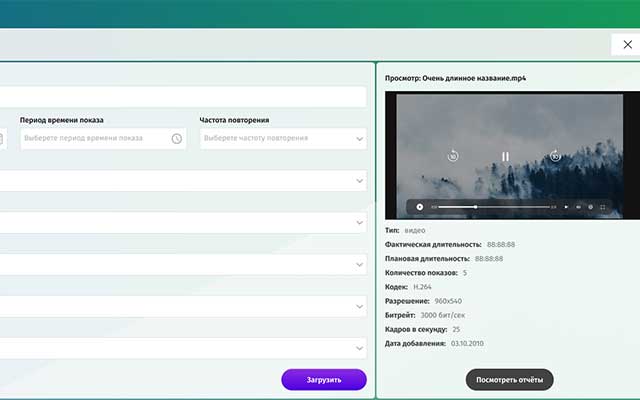Image resolution: width=640 pixels, height=400 pixels.
Task: Open the video player settings gear
Action: pos(591,207)
